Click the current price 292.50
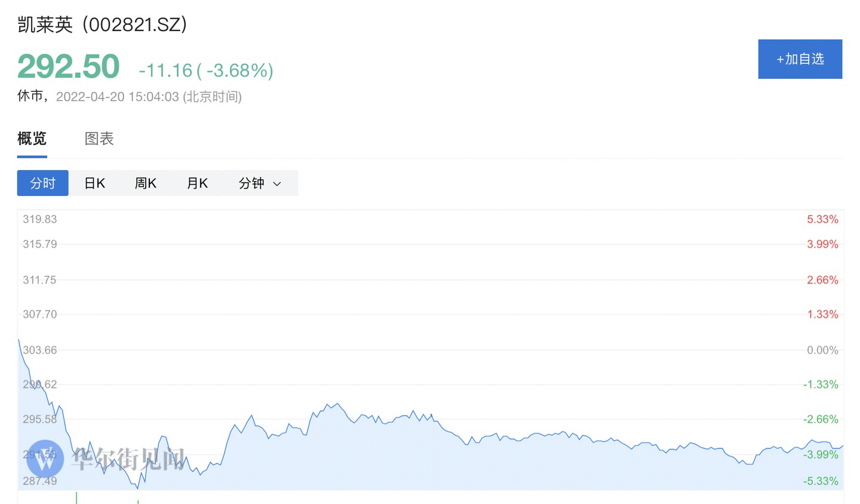This screenshot has width=860, height=504. (x=69, y=66)
